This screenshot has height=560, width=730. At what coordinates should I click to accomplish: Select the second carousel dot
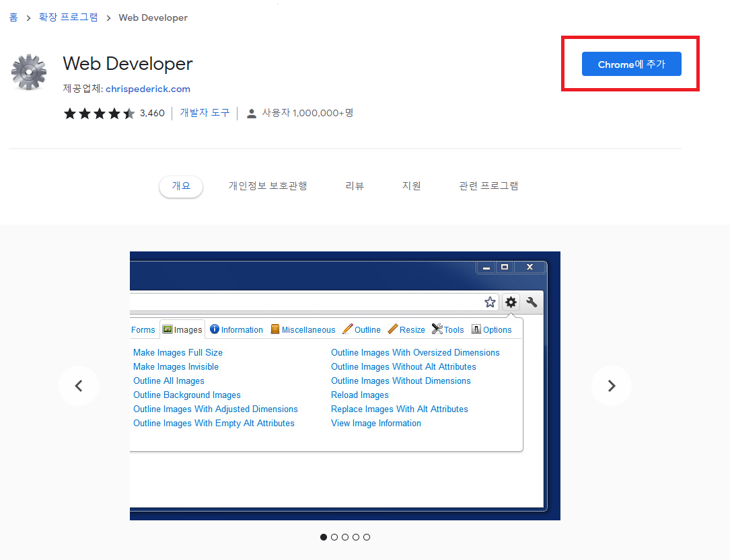point(334,537)
